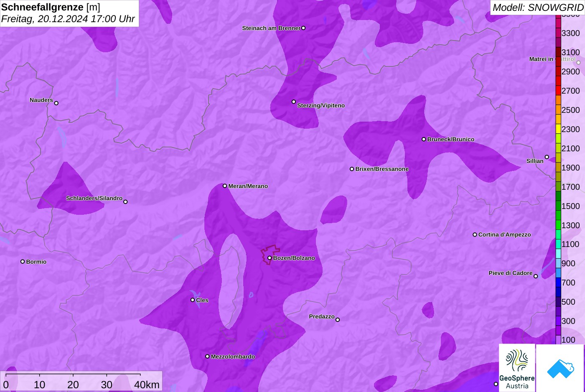585x392 pixels.
Task: Click the Pieve di Cadore label
Action: 511,273
